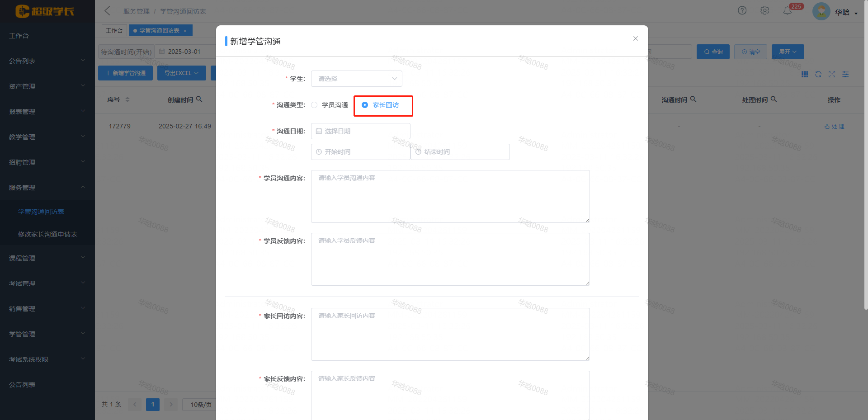Close the 新增学管沟通 dialog
Viewport: 868px width, 420px height.
point(636,38)
